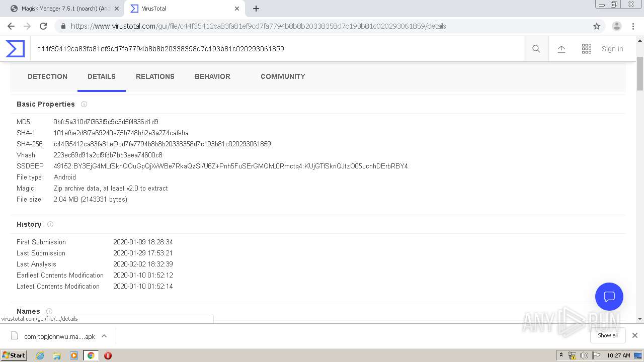Screen dimensions: 644x362
Task: Click the Sign in link
Action: coord(612,49)
